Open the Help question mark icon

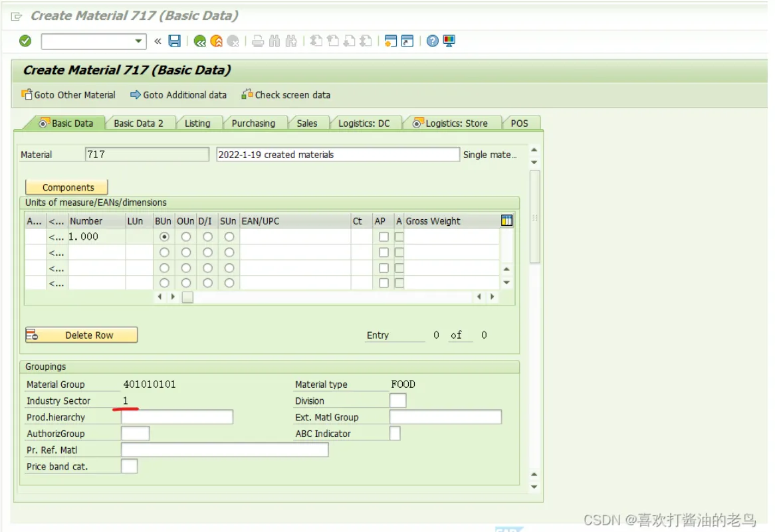[x=433, y=41]
